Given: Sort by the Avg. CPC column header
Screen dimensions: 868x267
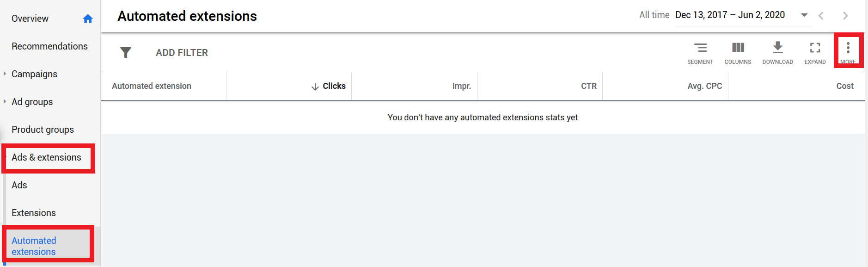Looking at the screenshot, I should [x=704, y=86].
